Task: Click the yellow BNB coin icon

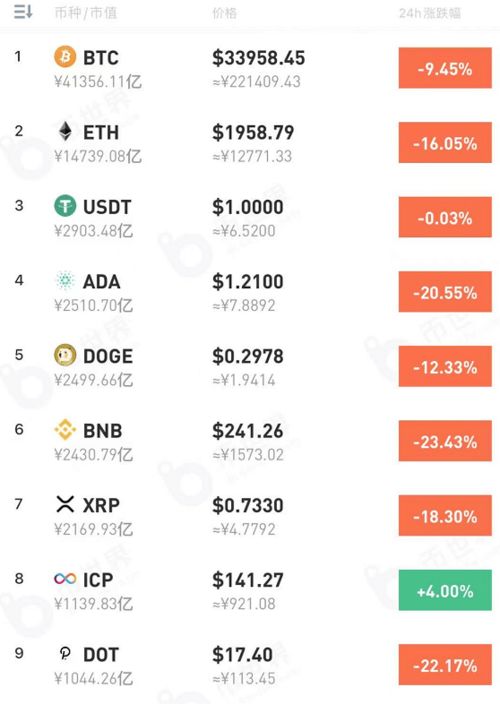Action: [65, 429]
